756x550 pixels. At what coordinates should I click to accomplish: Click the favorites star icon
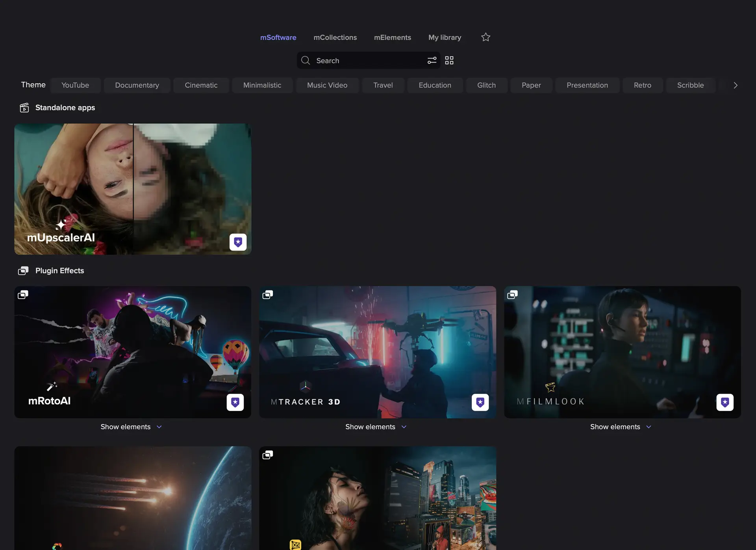click(x=485, y=37)
